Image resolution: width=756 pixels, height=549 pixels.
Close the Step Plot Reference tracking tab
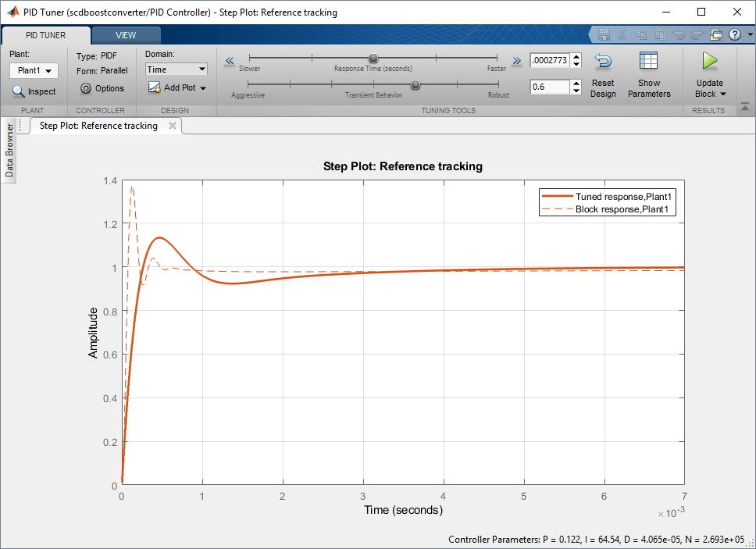pos(173,125)
